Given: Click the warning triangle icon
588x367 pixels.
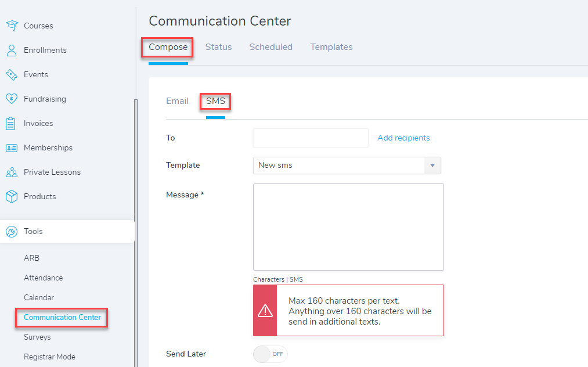Looking at the screenshot, I should [x=265, y=310].
